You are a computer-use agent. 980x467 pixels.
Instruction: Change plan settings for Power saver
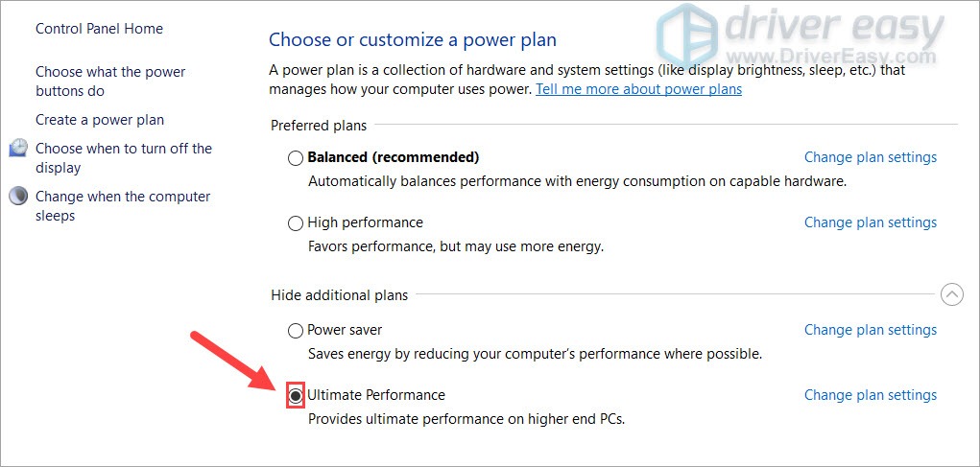click(870, 330)
